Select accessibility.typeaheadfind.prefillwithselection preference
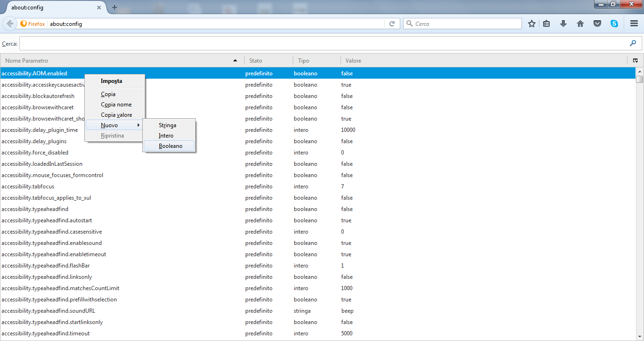Image resolution: width=644 pixels, height=341 pixels. coord(318,300)
